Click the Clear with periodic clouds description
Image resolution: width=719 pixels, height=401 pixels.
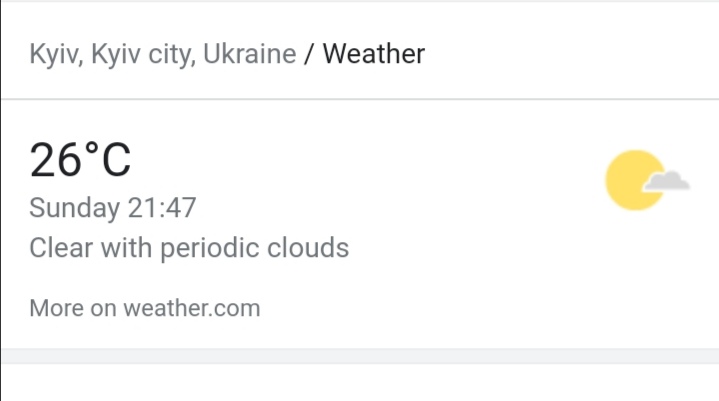click(x=189, y=247)
